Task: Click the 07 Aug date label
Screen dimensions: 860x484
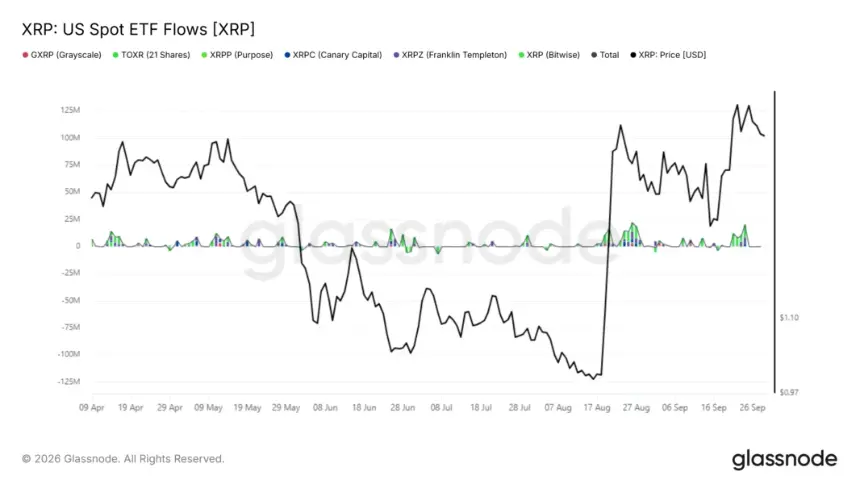Action: 558,408
